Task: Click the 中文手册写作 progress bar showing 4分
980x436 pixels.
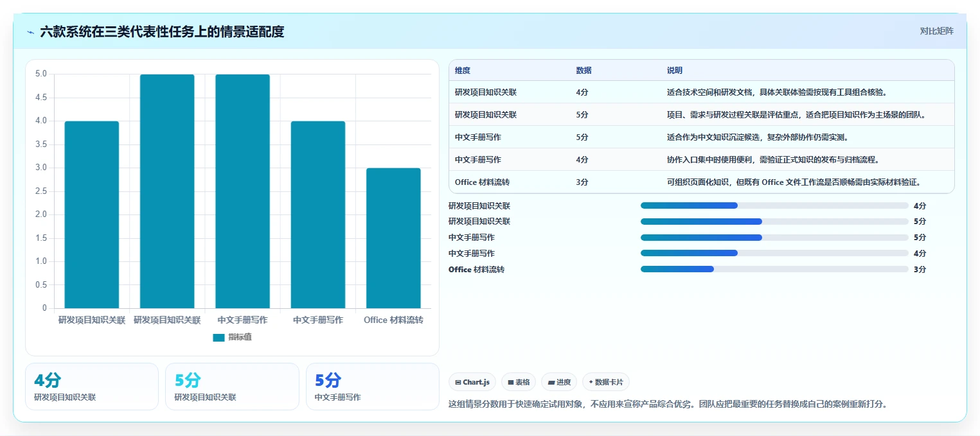Action: pos(774,253)
